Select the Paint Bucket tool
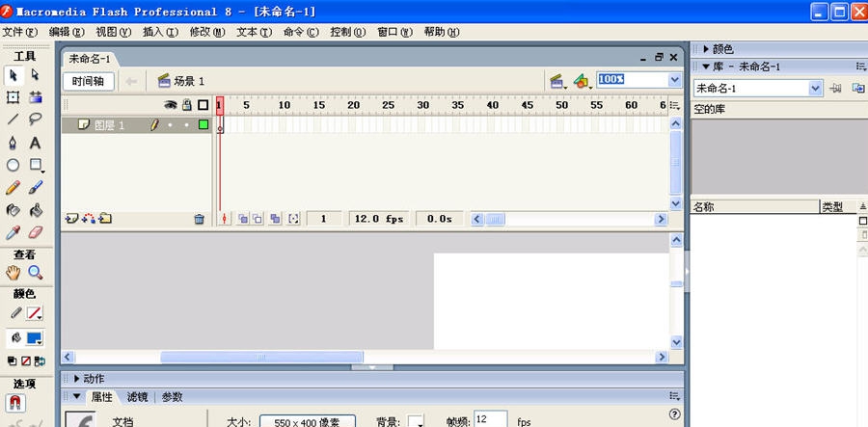Viewport: 868px width, 427px height. click(x=36, y=210)
